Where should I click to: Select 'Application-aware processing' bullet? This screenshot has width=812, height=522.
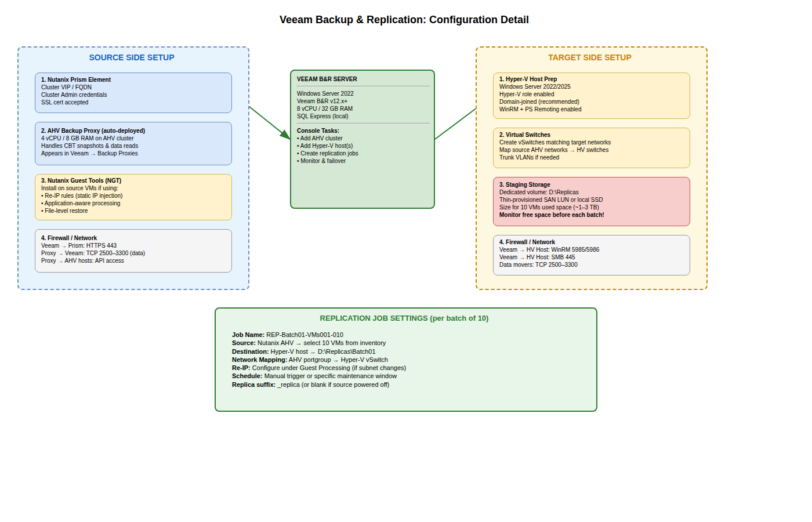click(x=81, y=203)
